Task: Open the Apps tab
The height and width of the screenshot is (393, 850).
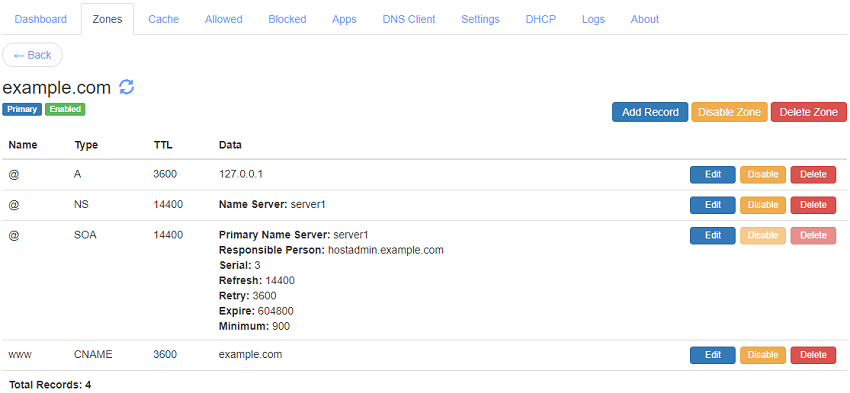Action: (344, 19)
